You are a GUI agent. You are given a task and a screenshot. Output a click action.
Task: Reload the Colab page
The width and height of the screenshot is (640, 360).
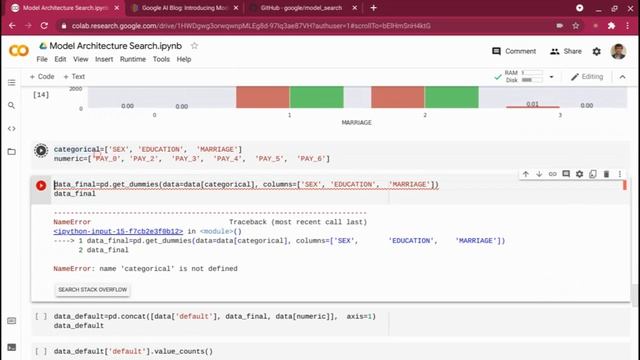44,26
